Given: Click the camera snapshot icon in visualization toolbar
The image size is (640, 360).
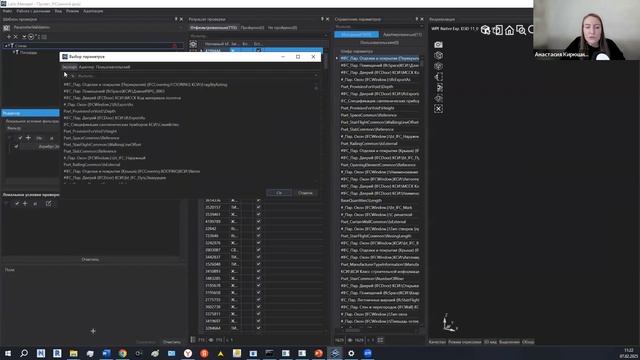Looking at the screenshot, I should [x=438, y=44].
